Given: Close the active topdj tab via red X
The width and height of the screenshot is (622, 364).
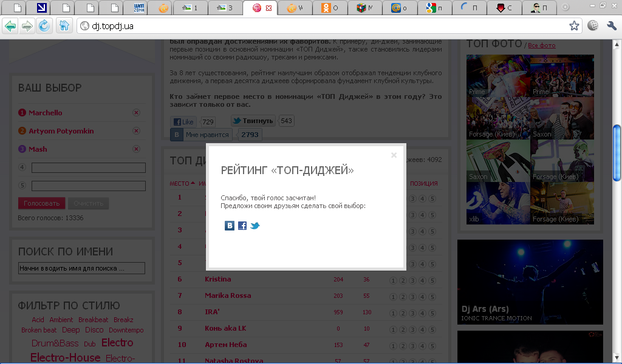Looking at the screenshot, I should [x=269, y=8].
